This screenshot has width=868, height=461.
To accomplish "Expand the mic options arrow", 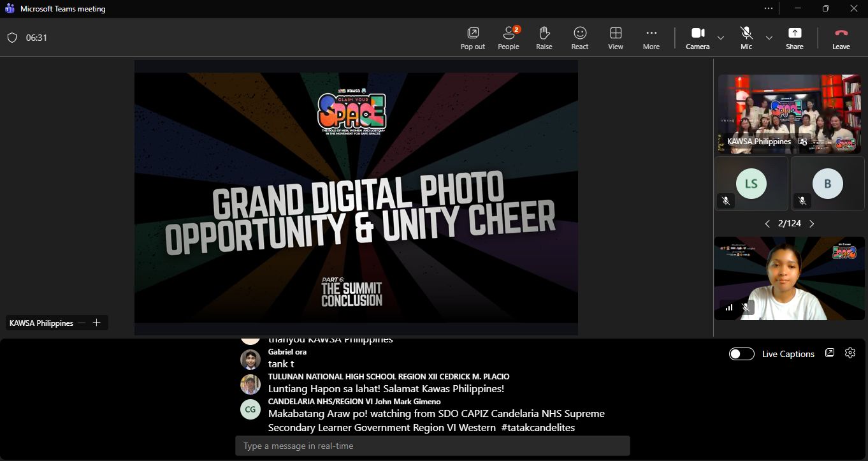I will coord(769,38).
